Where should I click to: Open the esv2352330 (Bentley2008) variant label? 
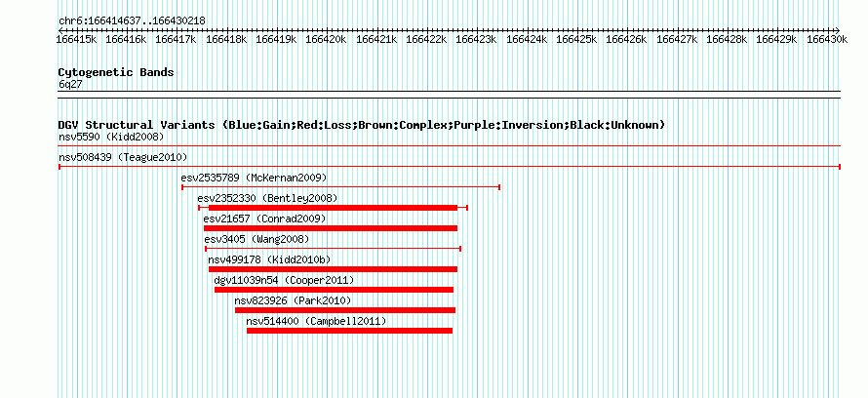click(x=267, y=198)
